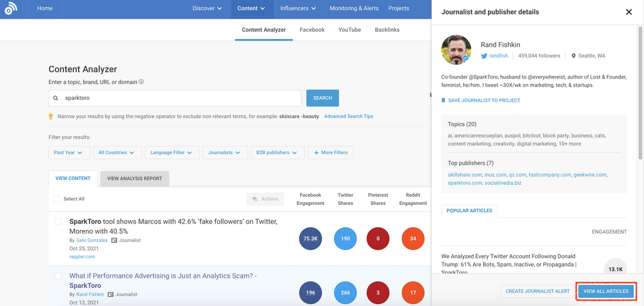644x306 pixels.
Task: Click the magnifier icon in search field
Action: 56,98
